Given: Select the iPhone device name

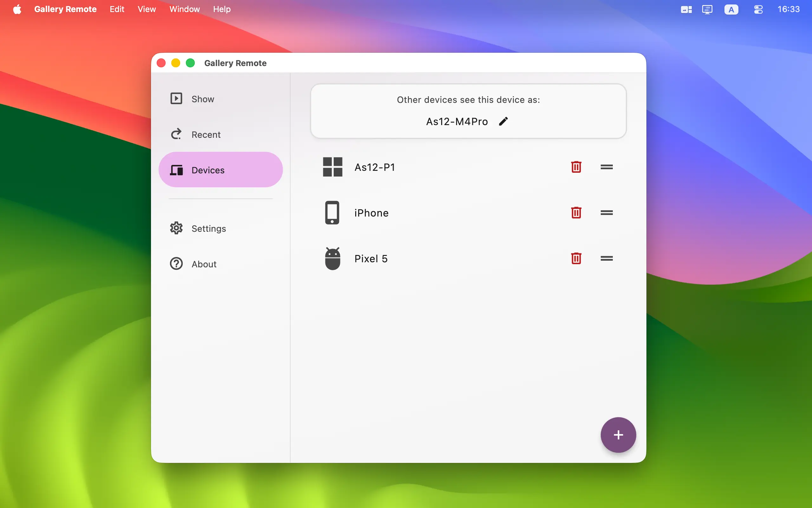Looking at the screenshot, I should 371,213.
